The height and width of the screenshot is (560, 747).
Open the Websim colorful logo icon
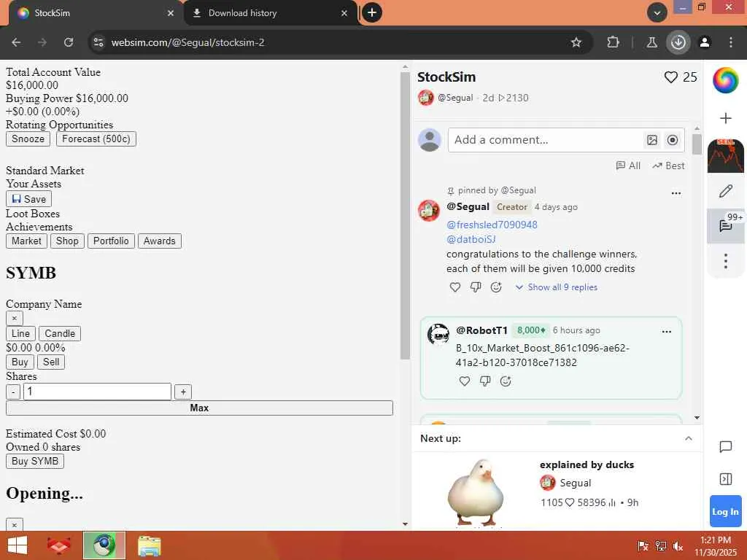tap(726, 80)
